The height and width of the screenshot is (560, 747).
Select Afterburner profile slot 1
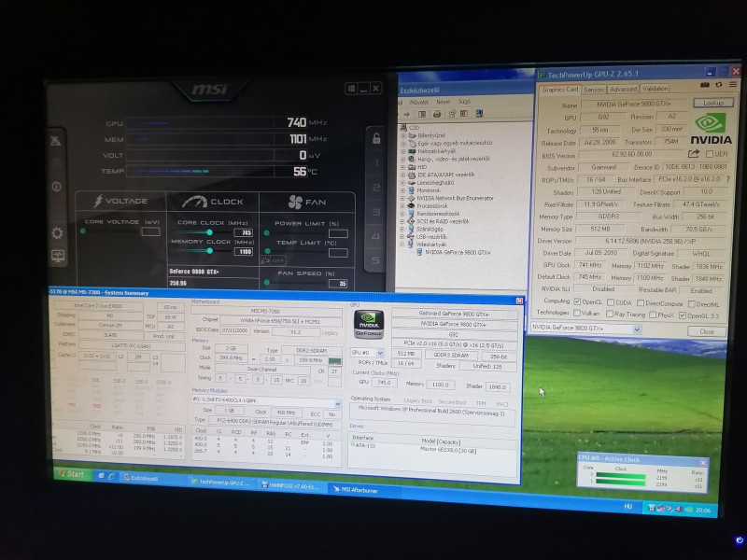coord(376,162)
